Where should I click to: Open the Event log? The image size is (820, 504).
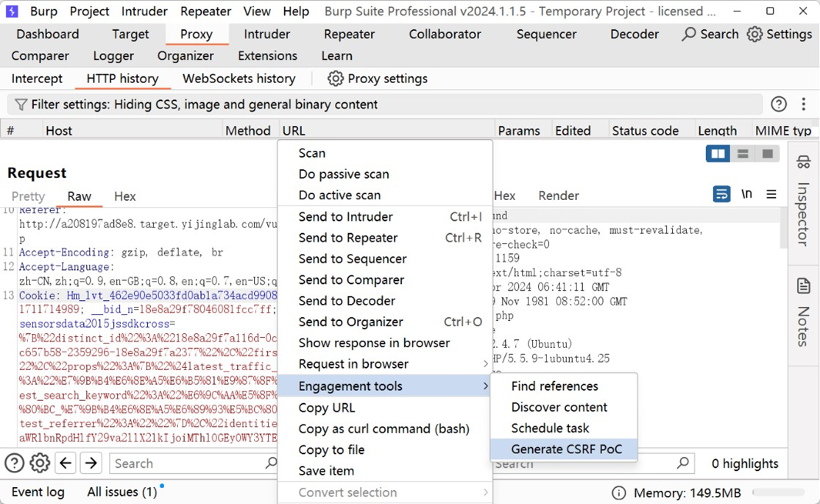(x=38, y=492)
